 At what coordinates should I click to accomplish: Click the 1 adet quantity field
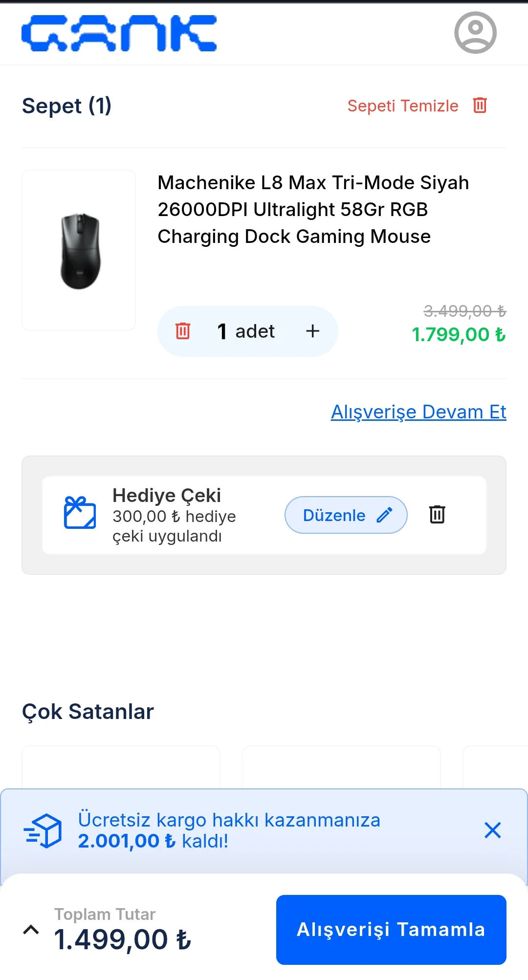(246, 331)
